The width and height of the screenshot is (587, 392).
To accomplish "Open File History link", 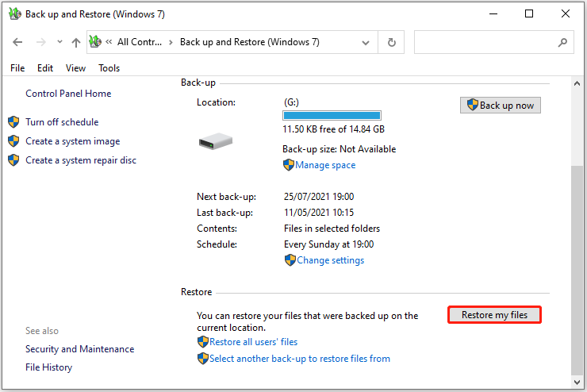I will (x=48, y=367).
